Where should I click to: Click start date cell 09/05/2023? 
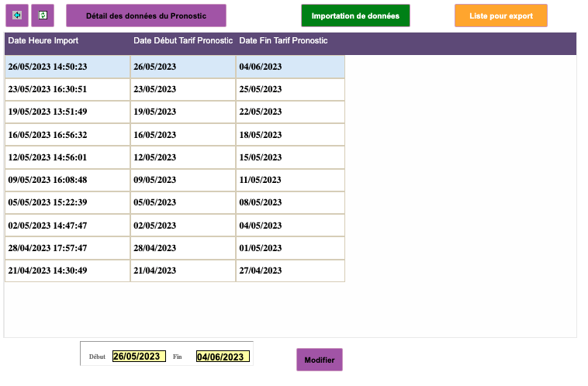click(x=183, y=180)
